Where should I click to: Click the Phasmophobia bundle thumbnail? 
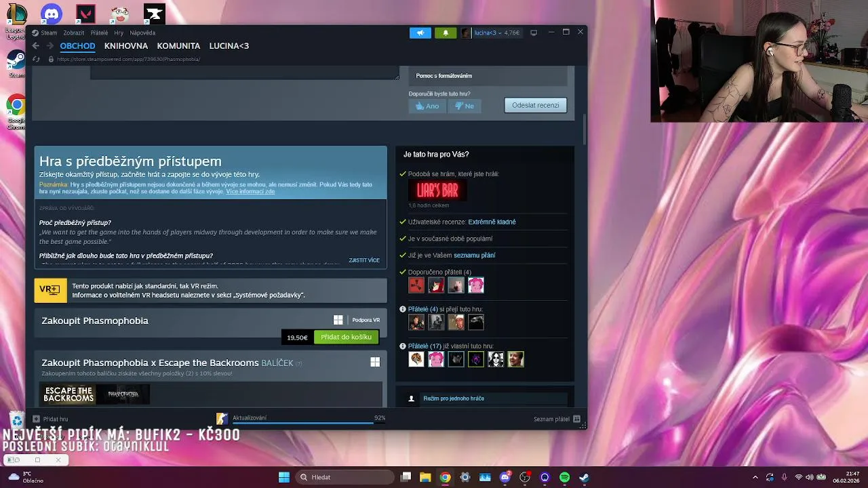click(123, 394)
